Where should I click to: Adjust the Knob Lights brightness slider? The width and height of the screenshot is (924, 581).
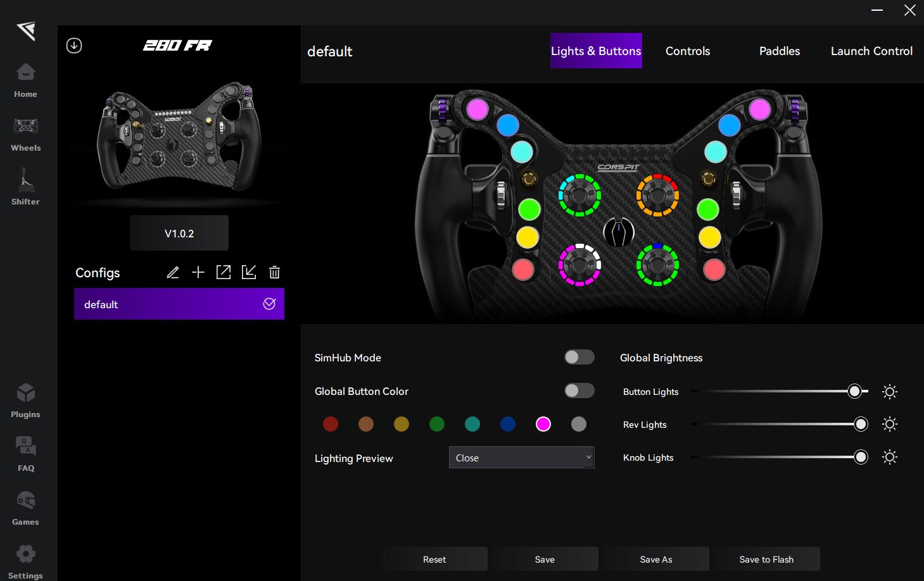[780, 457]
